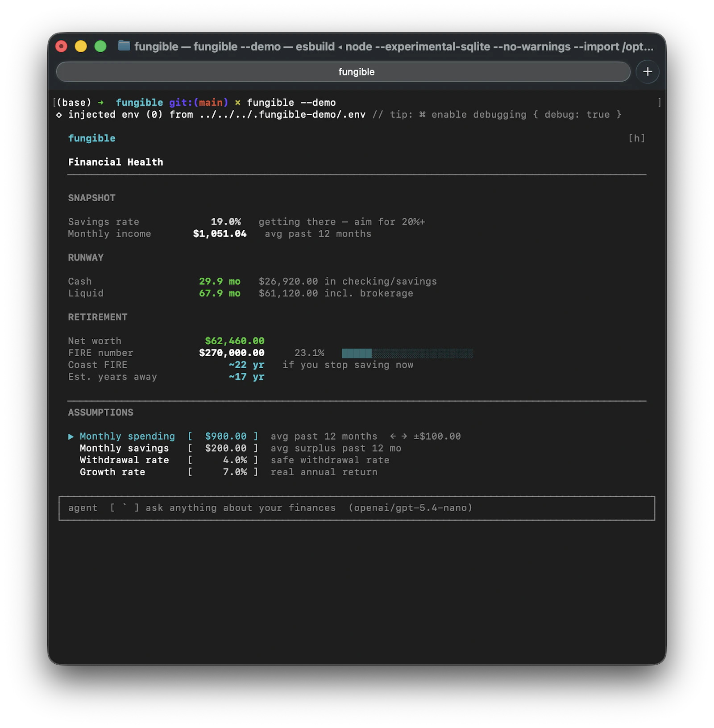The width and height of the screenshot is (714, 728).
Task: Click the 23.1% FIRE progress value
Action: pos(309,353)
